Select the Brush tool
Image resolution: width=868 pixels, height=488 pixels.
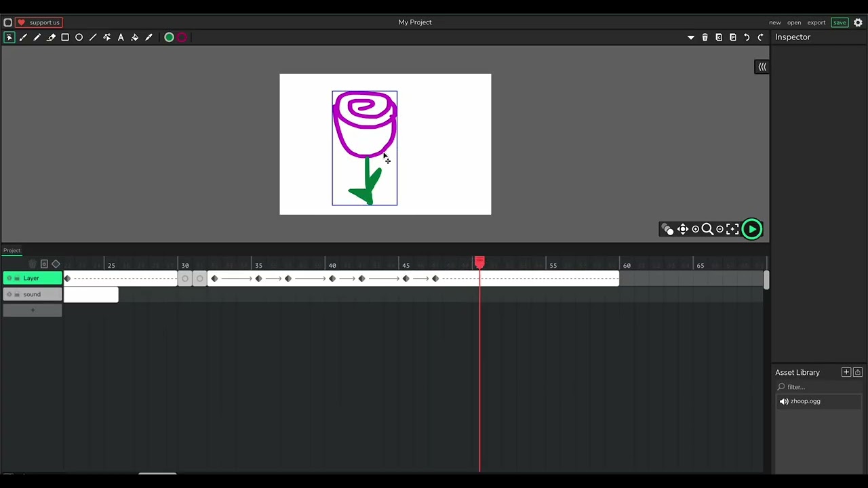(x=23, y=37)
